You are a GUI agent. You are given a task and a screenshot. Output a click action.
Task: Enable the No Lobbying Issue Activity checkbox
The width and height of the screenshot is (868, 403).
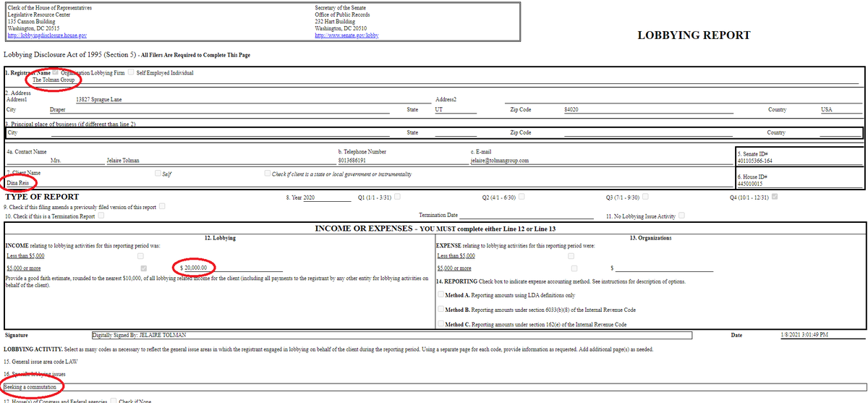click(x=682, y=216)
